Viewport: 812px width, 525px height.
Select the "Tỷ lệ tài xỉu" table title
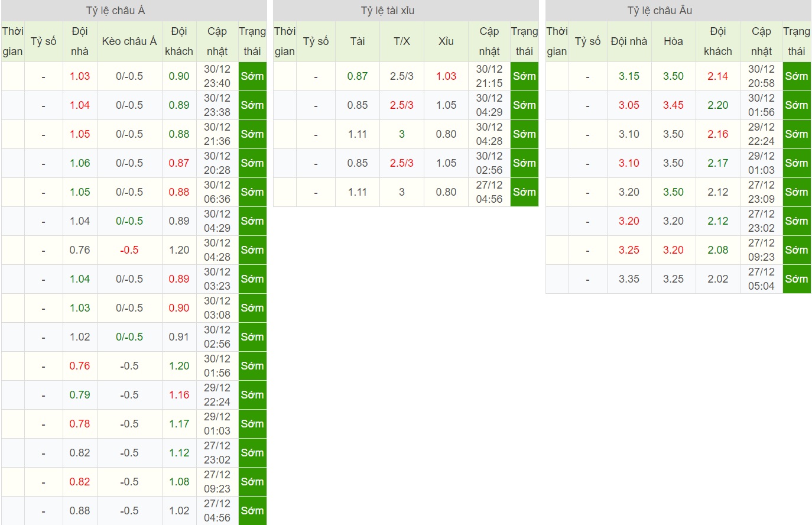point(388,11)
